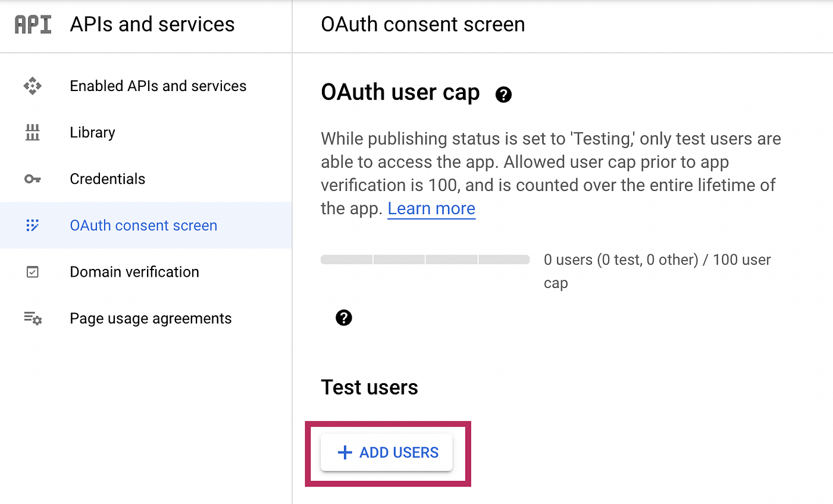Click the ADD USERS button

[x=386, y=452]
